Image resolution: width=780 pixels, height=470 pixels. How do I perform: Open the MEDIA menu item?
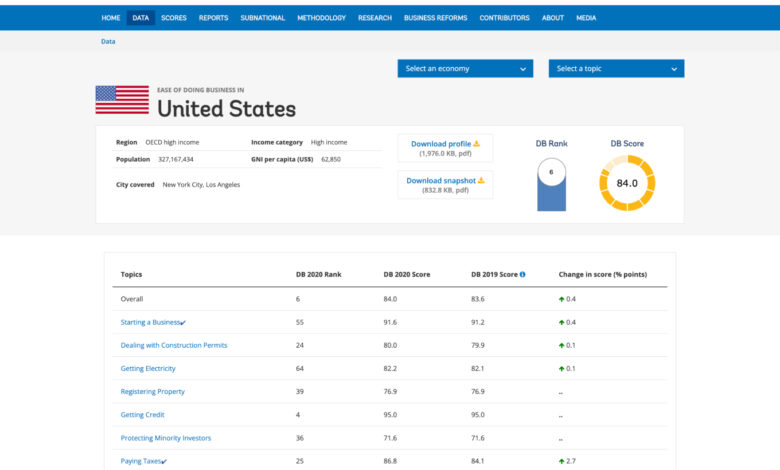pos(586,18)
